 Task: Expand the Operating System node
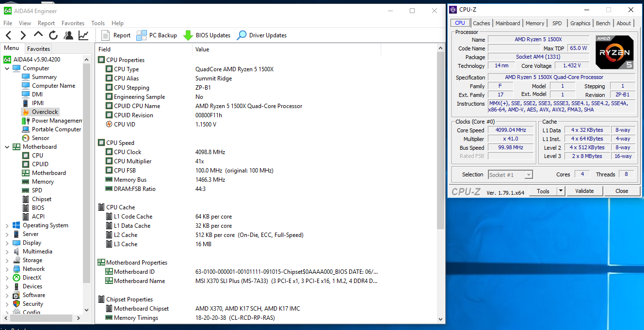click(x=7, y=225)
